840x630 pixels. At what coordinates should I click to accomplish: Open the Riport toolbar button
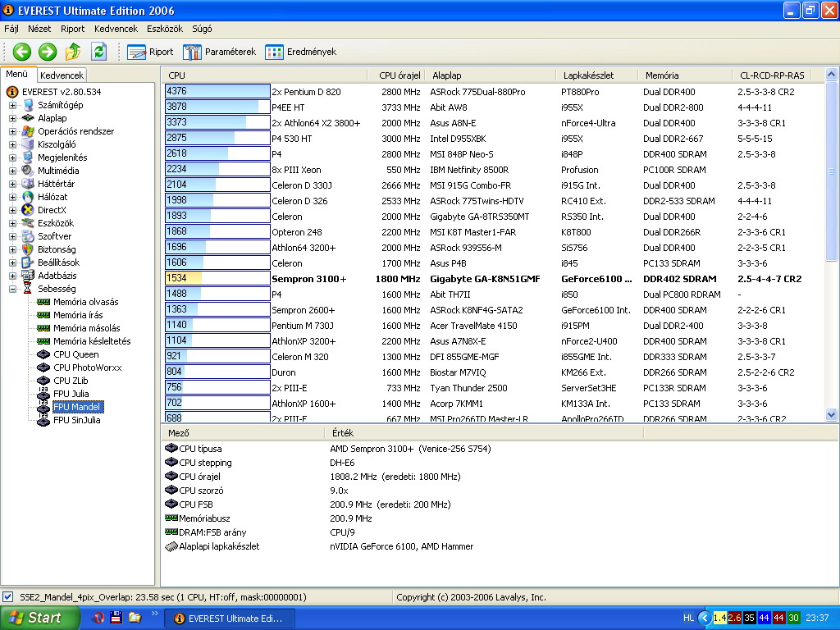point(150,52)
